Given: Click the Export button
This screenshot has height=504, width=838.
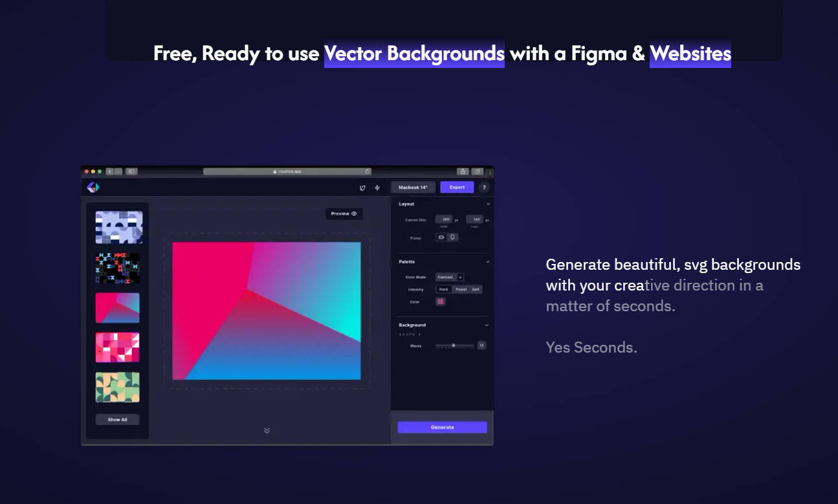Looking at the screenshot, I should [457, 188].
